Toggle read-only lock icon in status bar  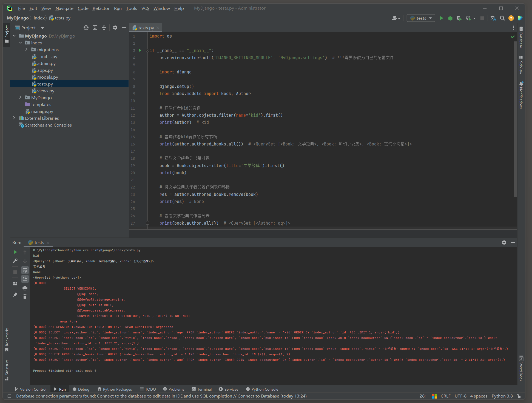(519, 396)
